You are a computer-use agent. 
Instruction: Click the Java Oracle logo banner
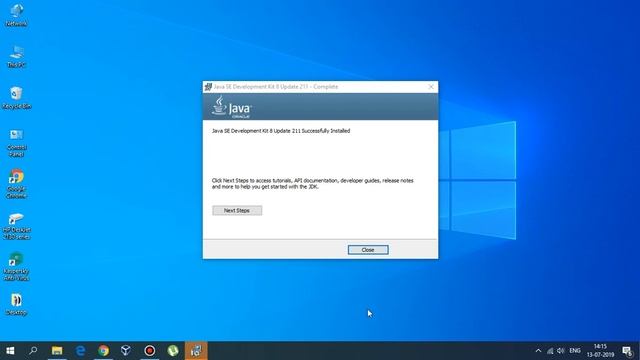coord(232,107)
